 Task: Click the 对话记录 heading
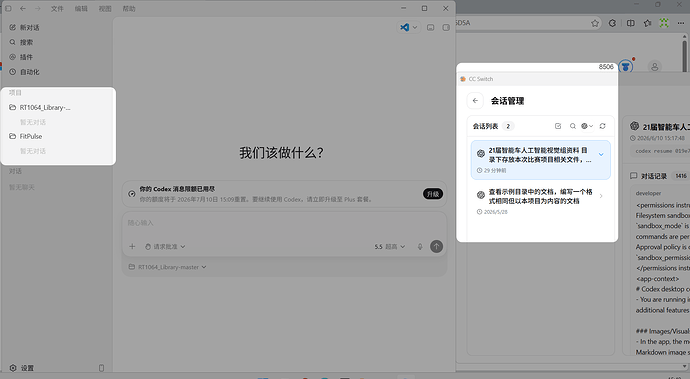654,176
